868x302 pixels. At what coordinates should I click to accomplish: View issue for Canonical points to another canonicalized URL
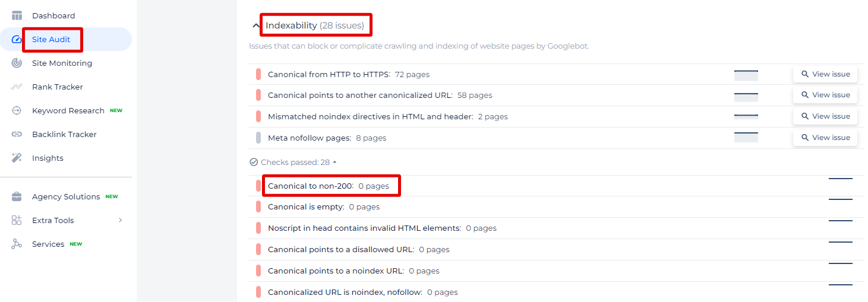[825, 95]
